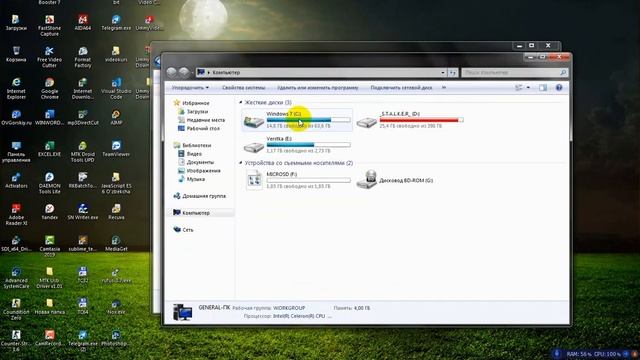
Task: Select the Windows 7 (C:) drive icon
Action: (253, 121)
